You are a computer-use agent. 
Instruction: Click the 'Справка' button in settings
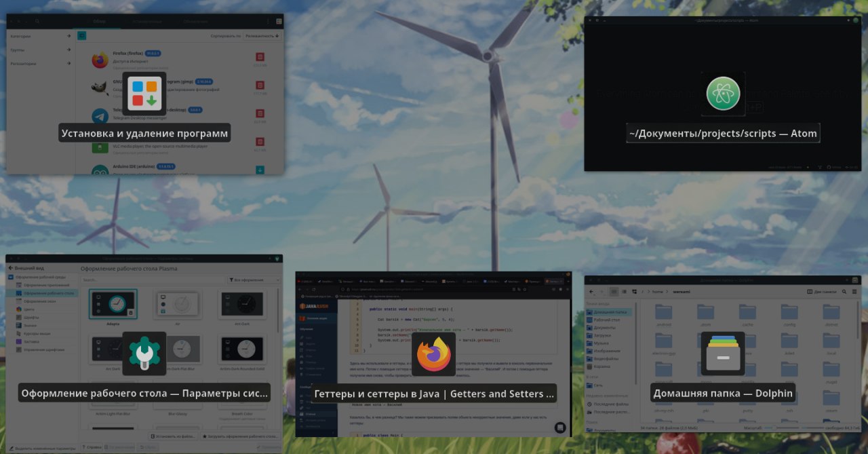point(92,448)
